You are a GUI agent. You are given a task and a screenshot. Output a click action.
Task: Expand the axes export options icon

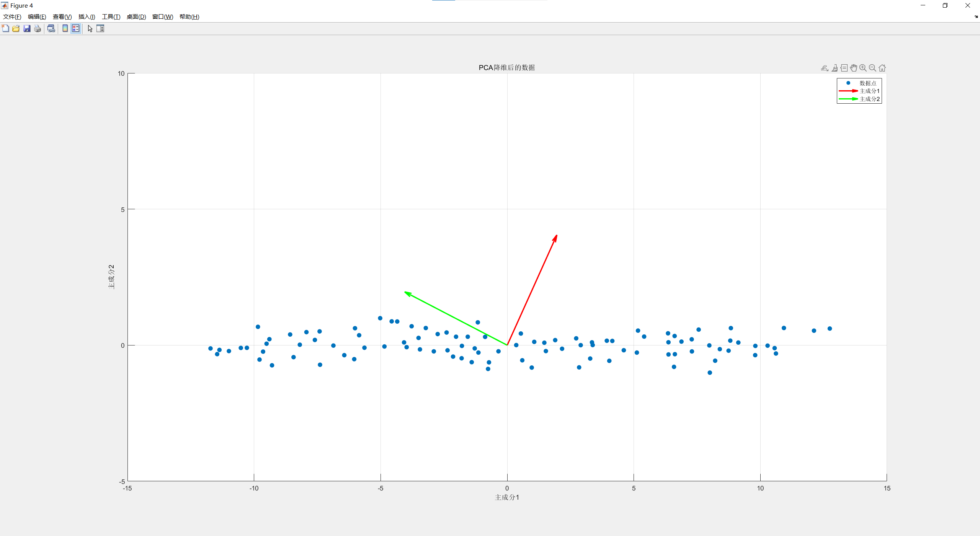tap(825, 68)
